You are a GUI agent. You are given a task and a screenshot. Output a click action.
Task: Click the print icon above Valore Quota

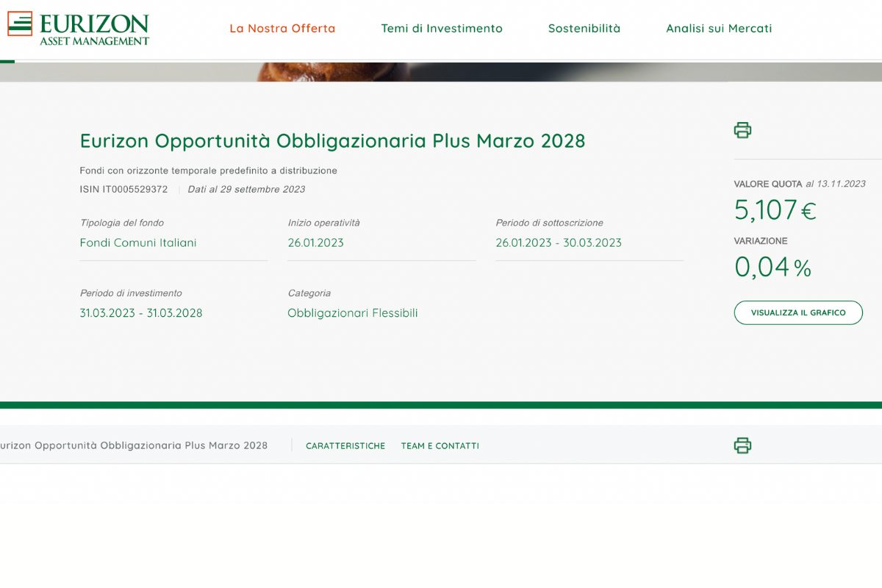(742, 131)
